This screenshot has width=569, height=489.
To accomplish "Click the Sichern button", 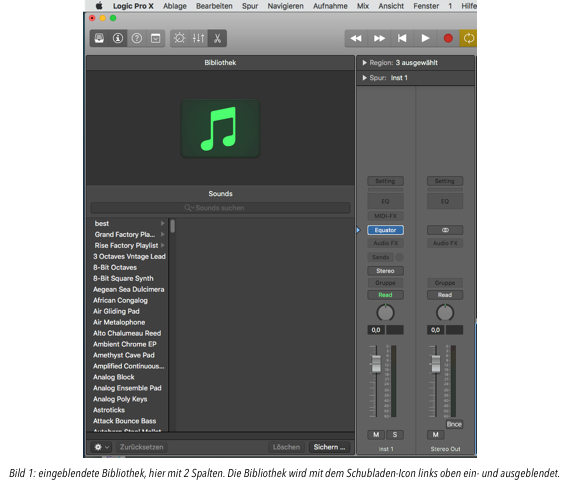I will (329, 447).
